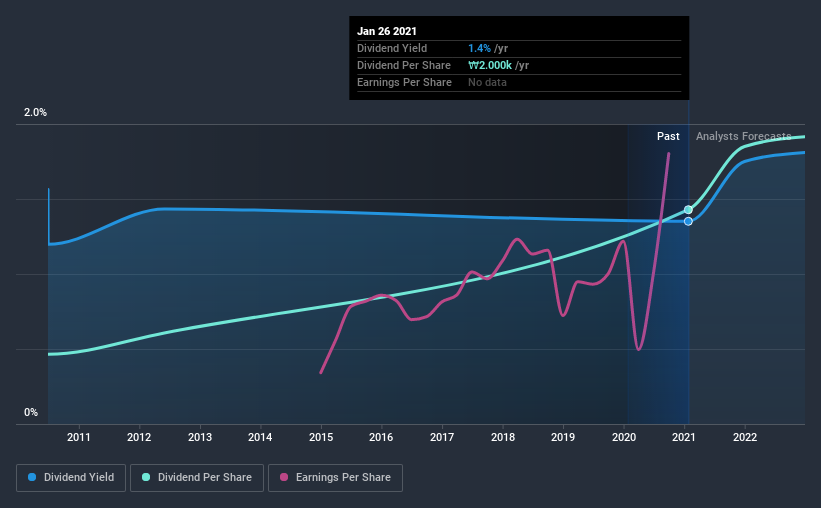This screenshot has height=508, width=821.
Task: Click the 2017 x-axis label
Action: point(442,437)
